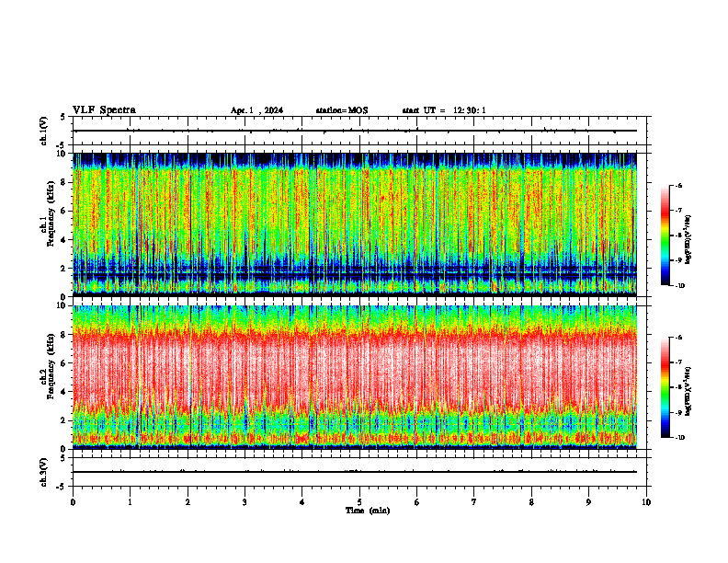Click inside the ch.1 spectrogram panel
Viewport: 728px width, 563px height.
tap(355, 224)
